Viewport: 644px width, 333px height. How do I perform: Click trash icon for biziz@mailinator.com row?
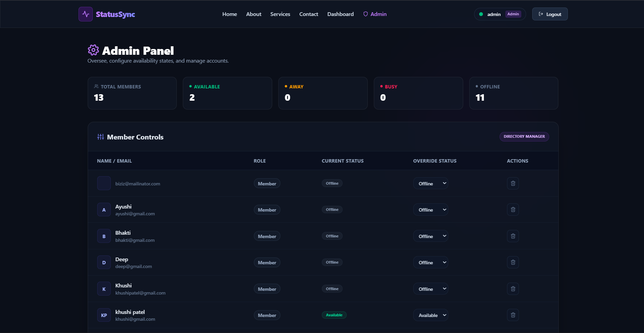tap(513, 183)
